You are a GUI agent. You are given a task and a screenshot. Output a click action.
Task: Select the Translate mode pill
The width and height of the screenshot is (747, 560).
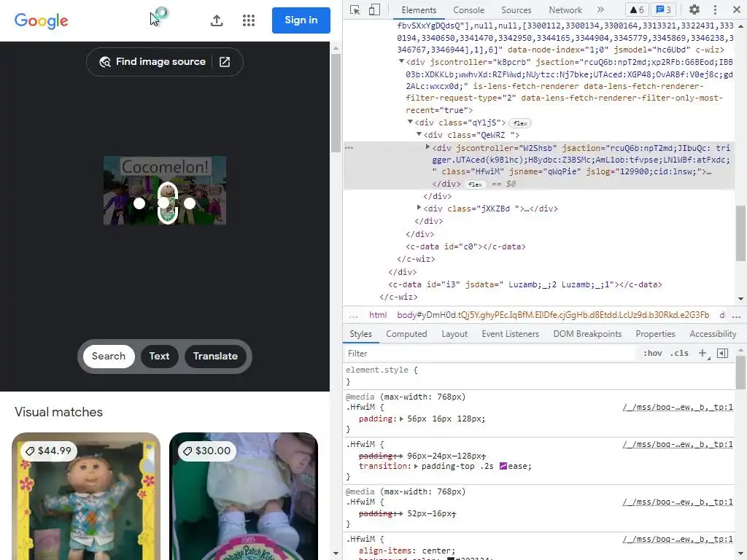click(215, 356)
